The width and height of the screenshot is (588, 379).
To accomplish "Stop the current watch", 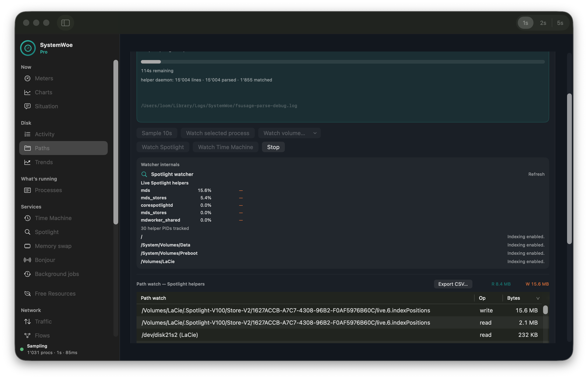I will click(273, 147).
